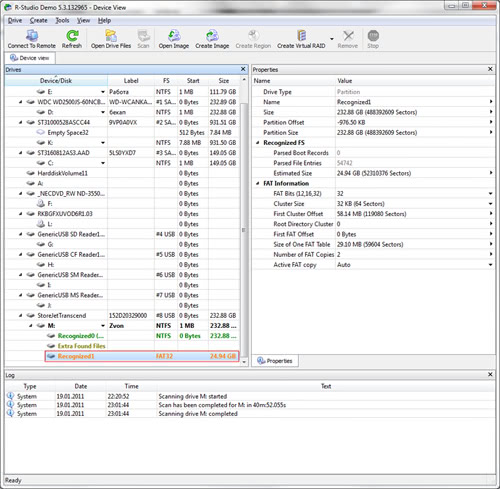The width and height of the screenshot is (500, 489).
Task: Open the FAT Bits value dropdown
Action: point(490,194)
